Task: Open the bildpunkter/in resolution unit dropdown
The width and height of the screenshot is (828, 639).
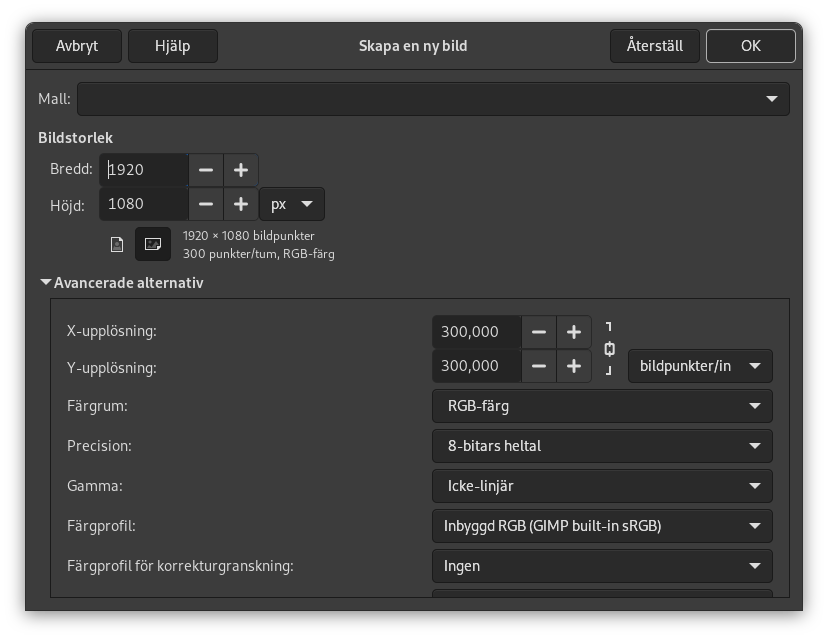Action: (x=699, y=366)
